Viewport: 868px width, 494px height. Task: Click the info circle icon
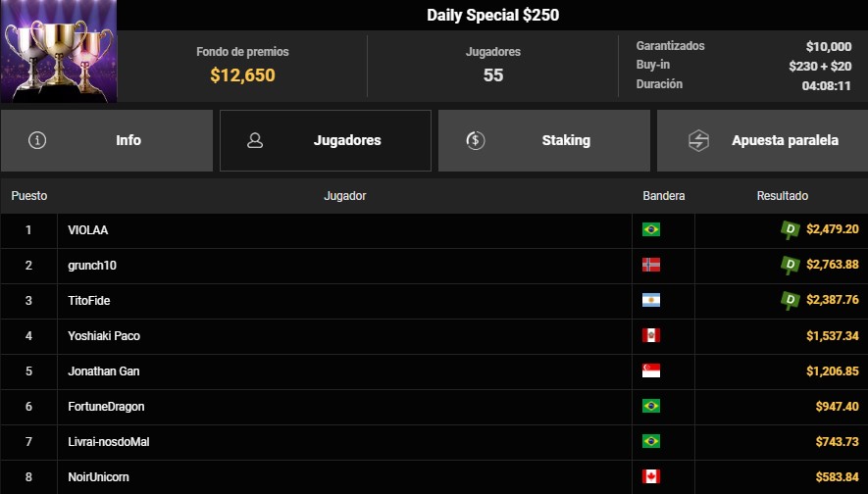(38, 140)
